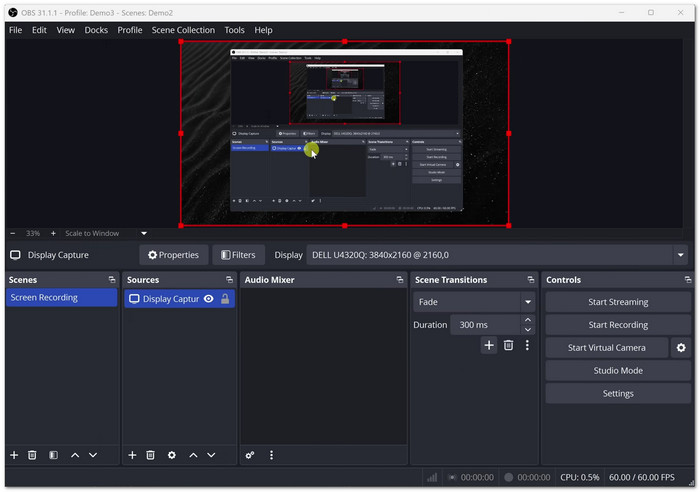Decrease transition duration with the down arrow

[528, 330]
